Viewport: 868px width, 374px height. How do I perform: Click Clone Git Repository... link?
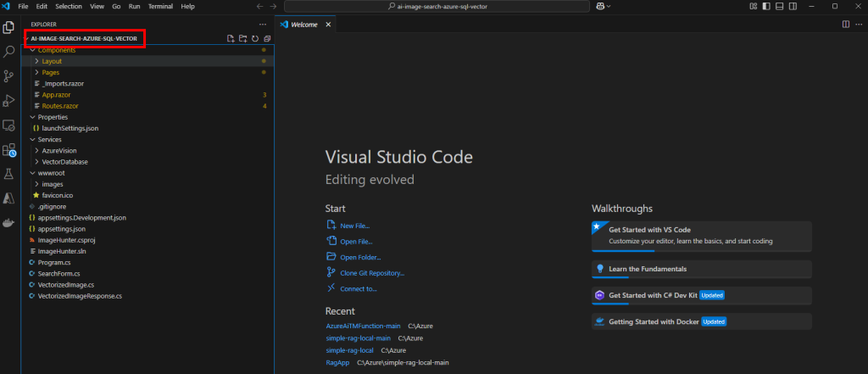point(373,273)
